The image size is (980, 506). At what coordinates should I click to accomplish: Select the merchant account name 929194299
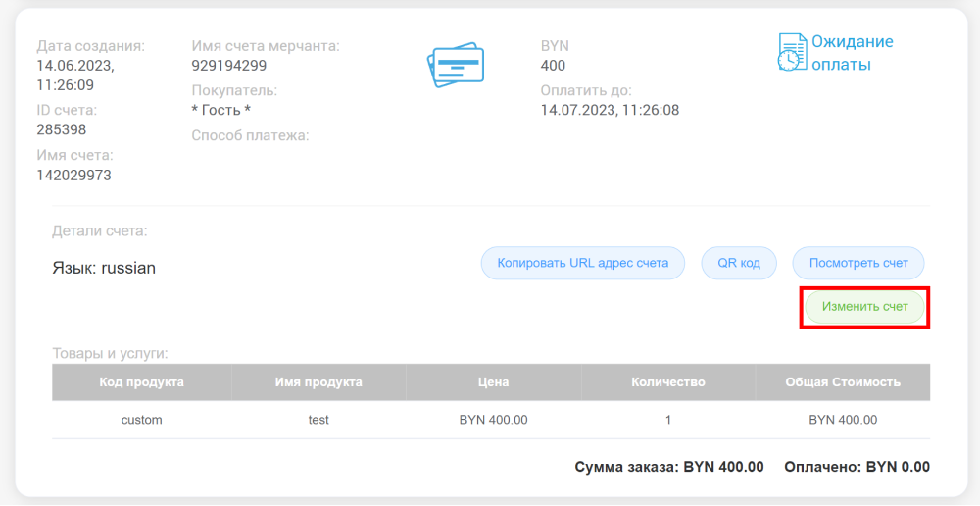pyautogui.click(x=228, y=66)
